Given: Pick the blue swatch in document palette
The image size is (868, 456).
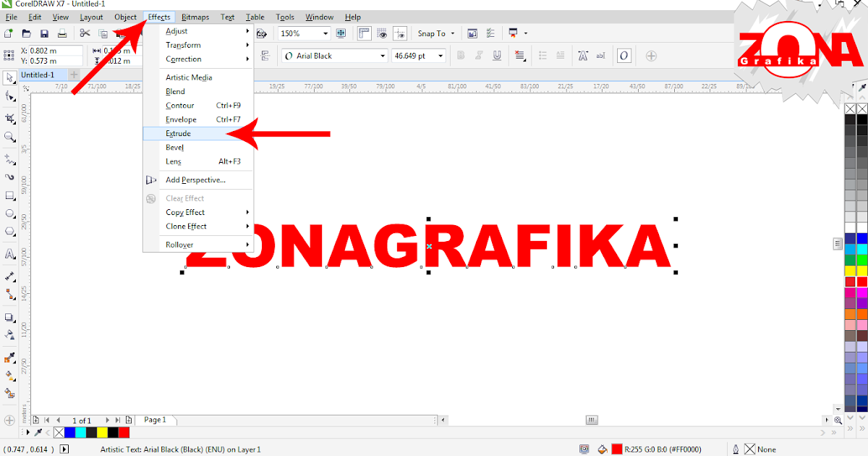Looking at the screenshot, I should 69,432.
